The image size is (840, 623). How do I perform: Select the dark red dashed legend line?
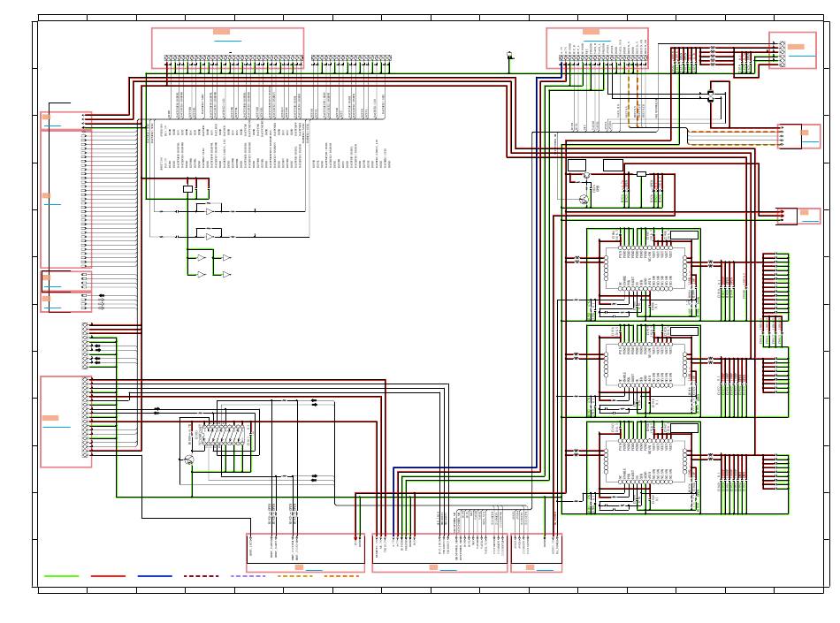pos(202,576)
